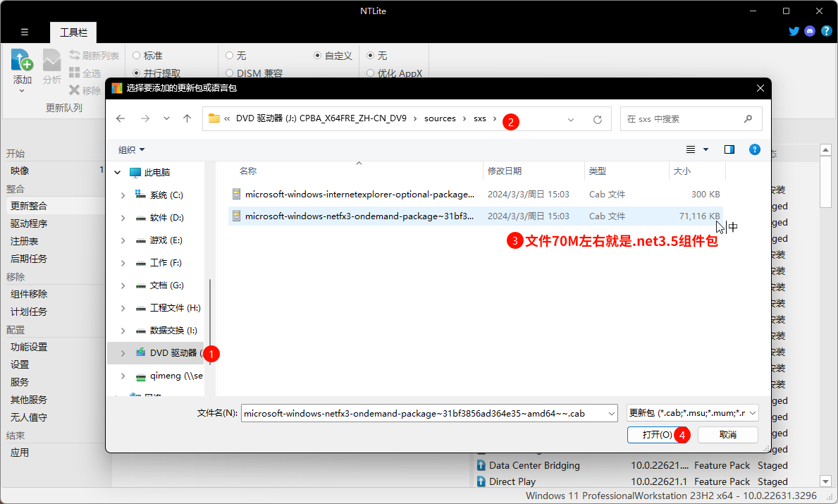Screen dimensions: 838x504
Task: Open the file dialog help icon
Action: (755, 149)
